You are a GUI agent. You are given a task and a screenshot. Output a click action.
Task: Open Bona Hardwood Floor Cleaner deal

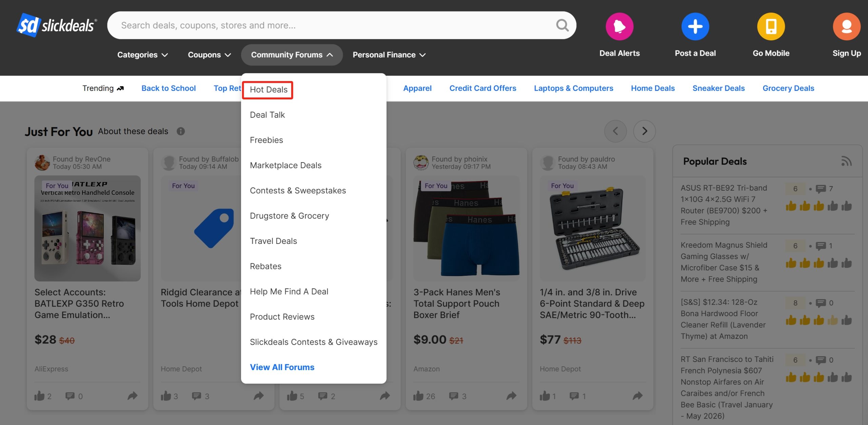coord(723,319)
